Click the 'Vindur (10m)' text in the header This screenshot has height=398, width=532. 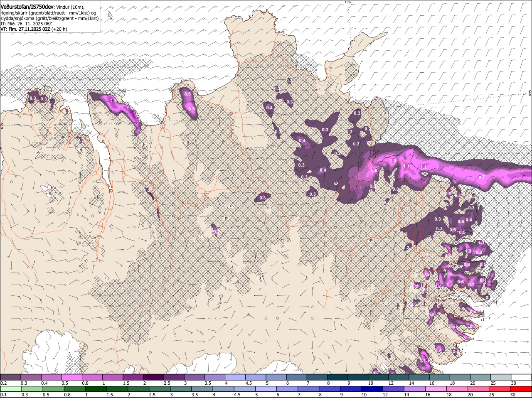point(70,7)
